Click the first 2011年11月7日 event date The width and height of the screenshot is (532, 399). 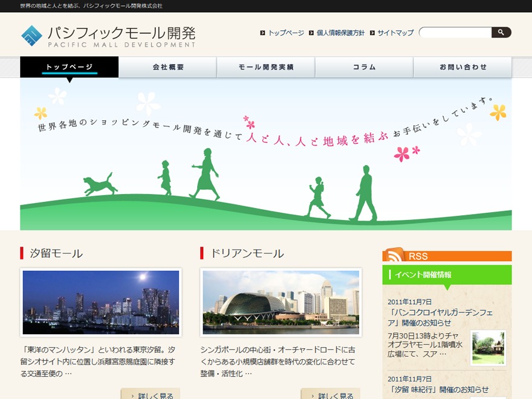click(409, 302)
